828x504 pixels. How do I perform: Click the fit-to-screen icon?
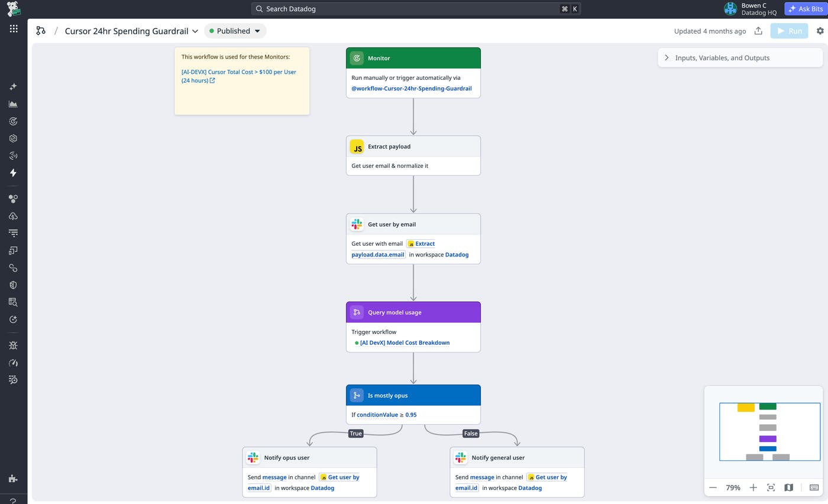click(771, 487)
